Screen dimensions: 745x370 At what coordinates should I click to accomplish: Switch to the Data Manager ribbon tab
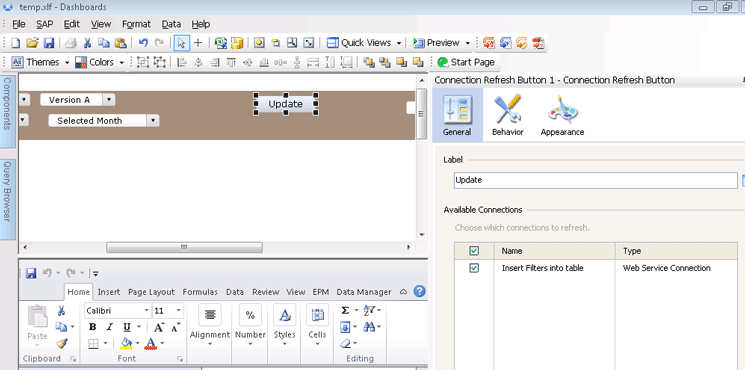[363, 292]
